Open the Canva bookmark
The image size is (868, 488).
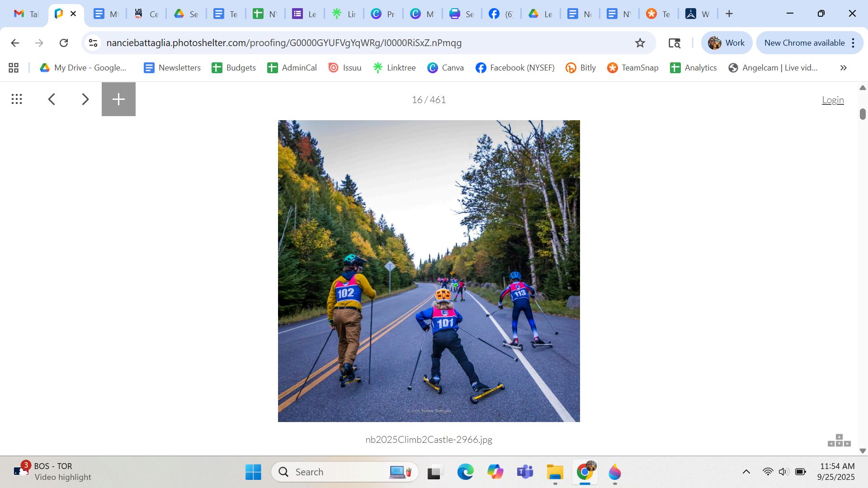pos(446,68)
